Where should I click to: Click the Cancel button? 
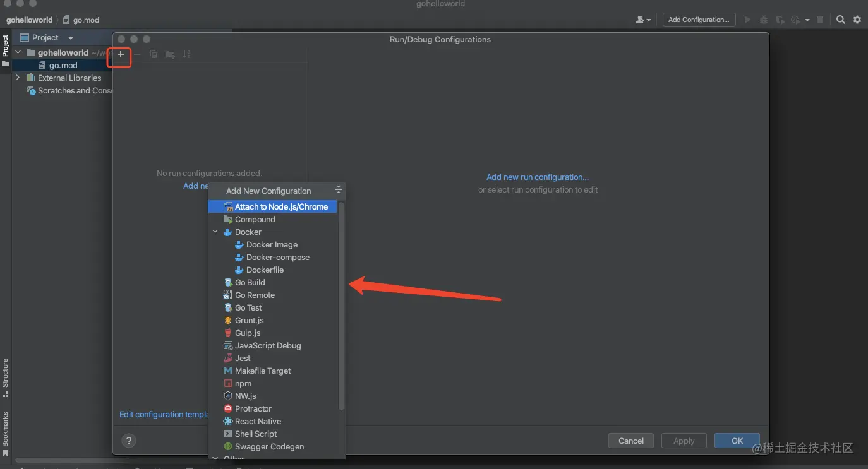[631, 441]
